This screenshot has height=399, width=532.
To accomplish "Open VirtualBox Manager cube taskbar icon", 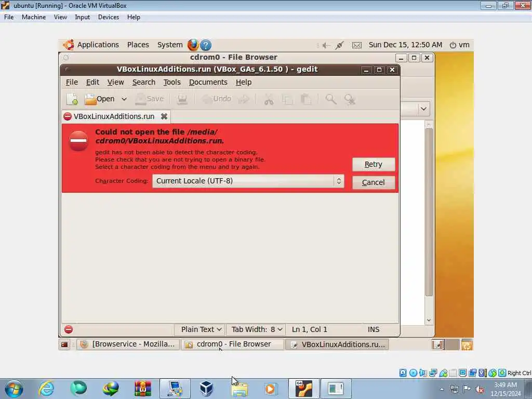I will [206, 389].
